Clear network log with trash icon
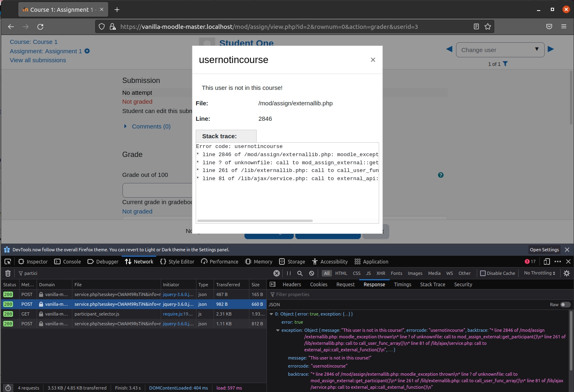Screen dimensions: 574x392 click(x=8, y=273)
